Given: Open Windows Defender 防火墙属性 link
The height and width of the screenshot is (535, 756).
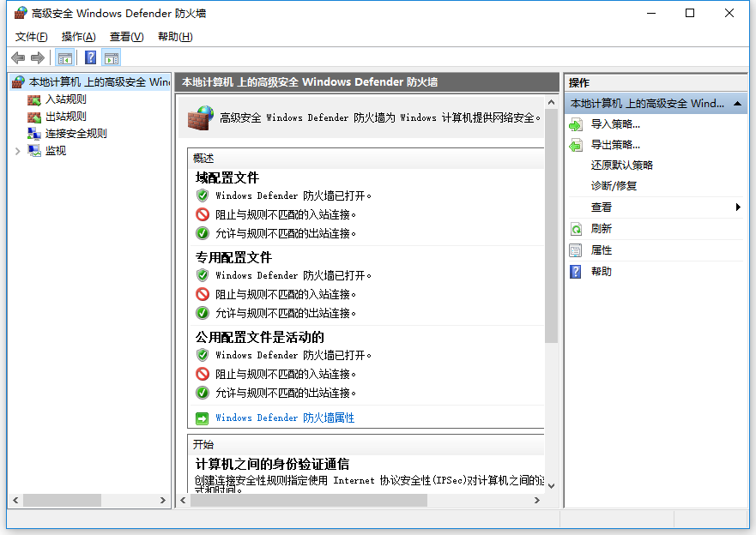Looking at the screenshot, I should pos(285,418).
